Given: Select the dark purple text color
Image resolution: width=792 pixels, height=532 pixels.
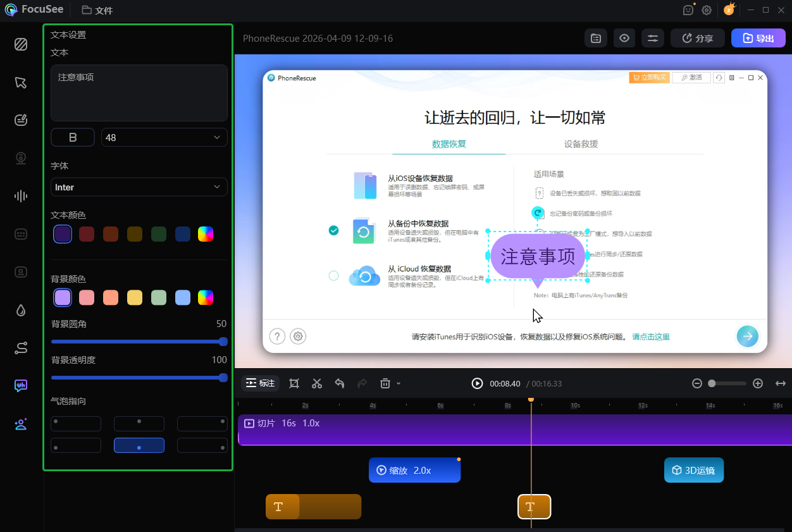Looking at the screenshot, I should pyautogui.click(x=63, y=234).
